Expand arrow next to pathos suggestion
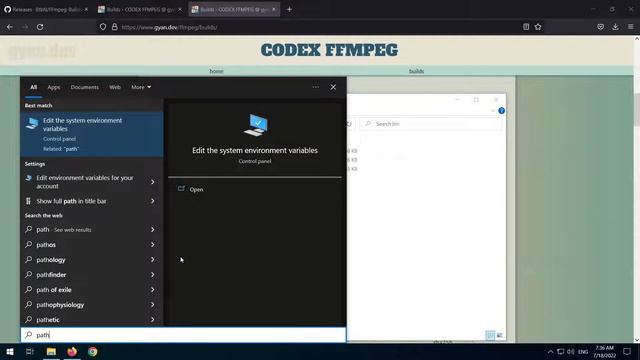This screenshot has height=360, width=640. tap(153, 245)
